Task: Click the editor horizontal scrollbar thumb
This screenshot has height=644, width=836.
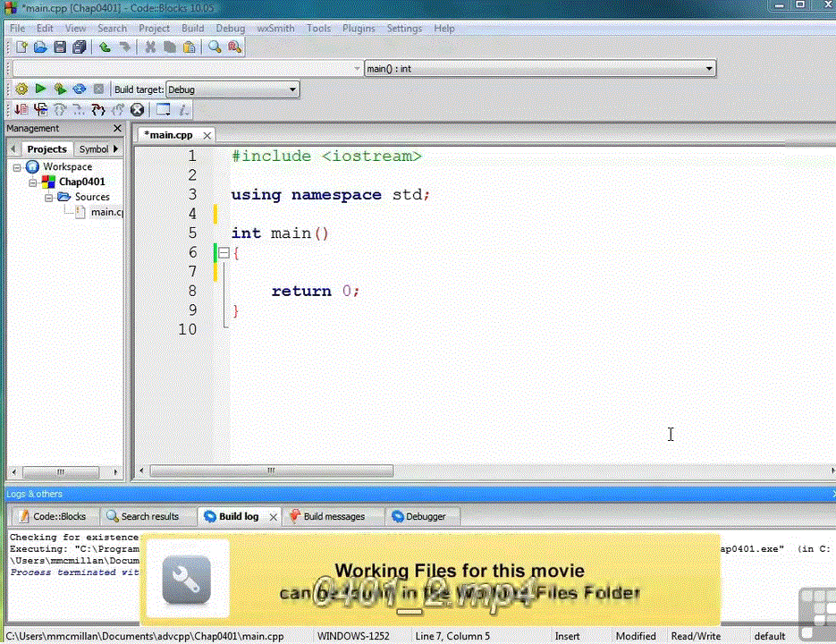Action: coord(272,470)
